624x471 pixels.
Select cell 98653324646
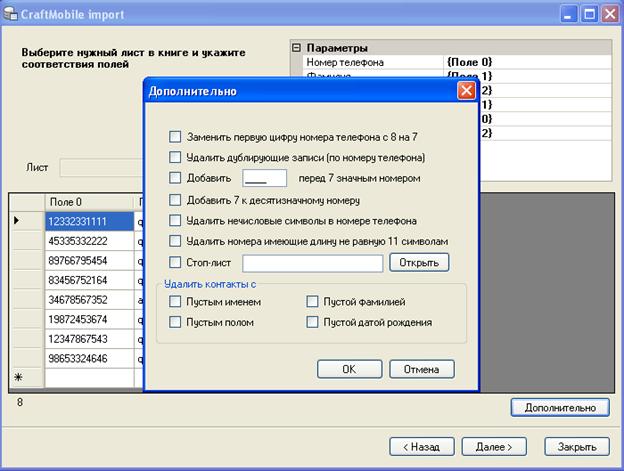coord(89,358)
